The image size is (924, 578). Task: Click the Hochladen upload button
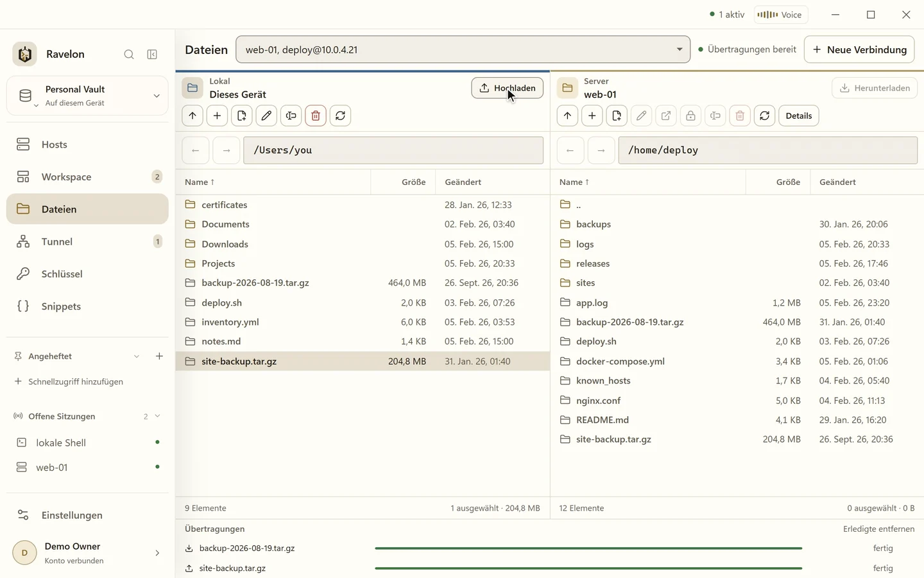(508, 88)
